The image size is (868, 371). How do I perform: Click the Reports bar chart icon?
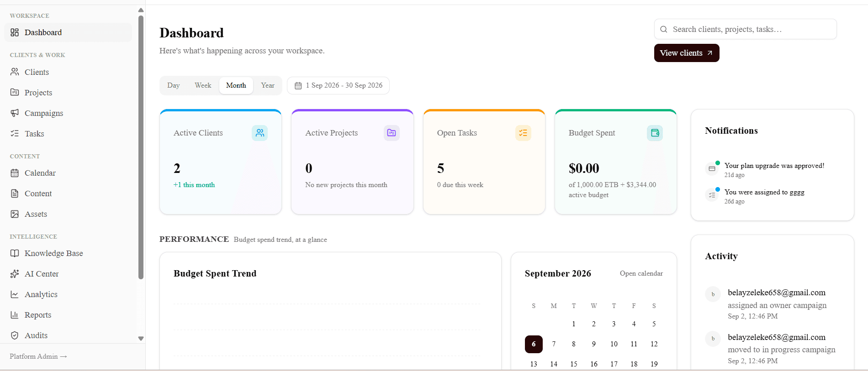pos(15,315)
